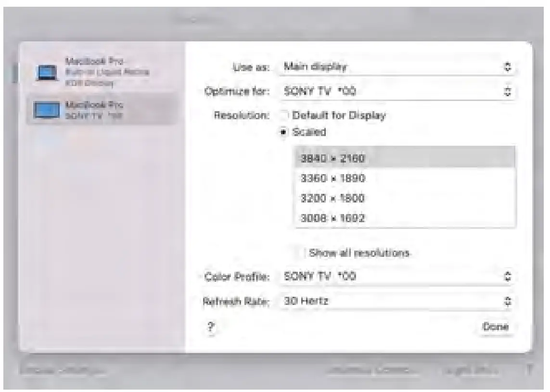Image resolution: width=550 pixels, height=392 pixels.
Task: Open the Optimize for dropdown
Action: coord(397,91)
